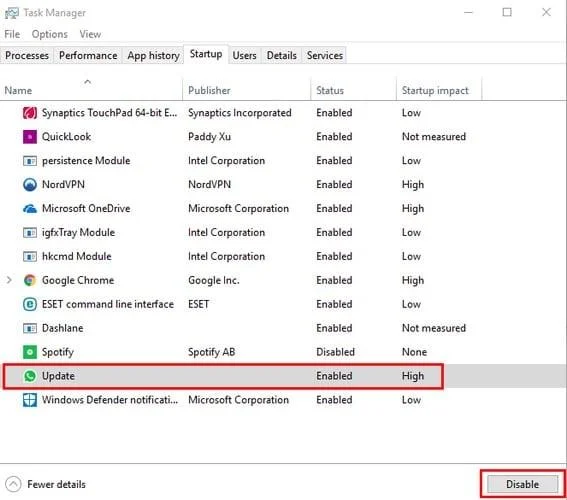This screenshot has width=567, height=500.
Task: Switch to the Details tab
Action: (281, 55)
